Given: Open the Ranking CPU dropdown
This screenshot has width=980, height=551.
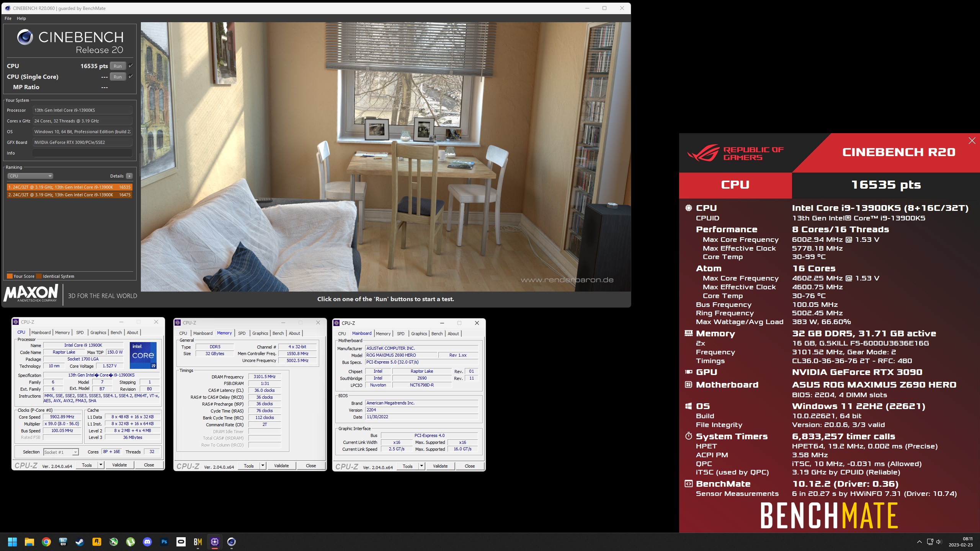Looking at the screenshot, I should [x=30, y=176].
